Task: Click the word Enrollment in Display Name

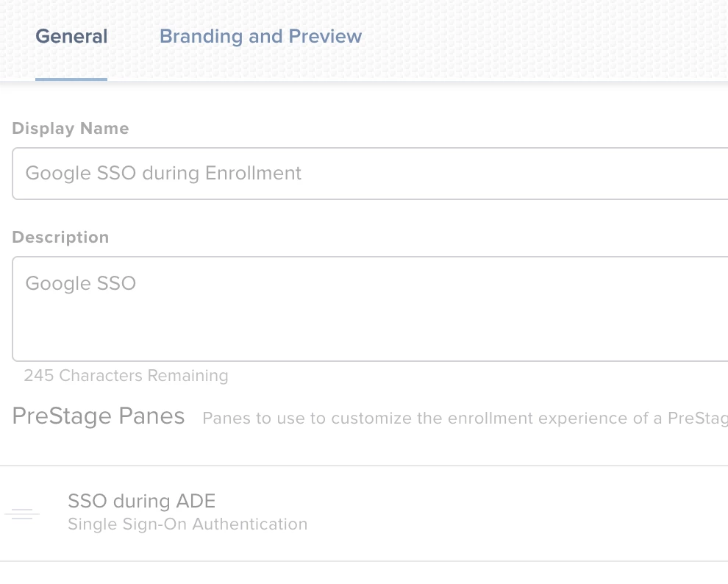Action: [x=253, y=174]
